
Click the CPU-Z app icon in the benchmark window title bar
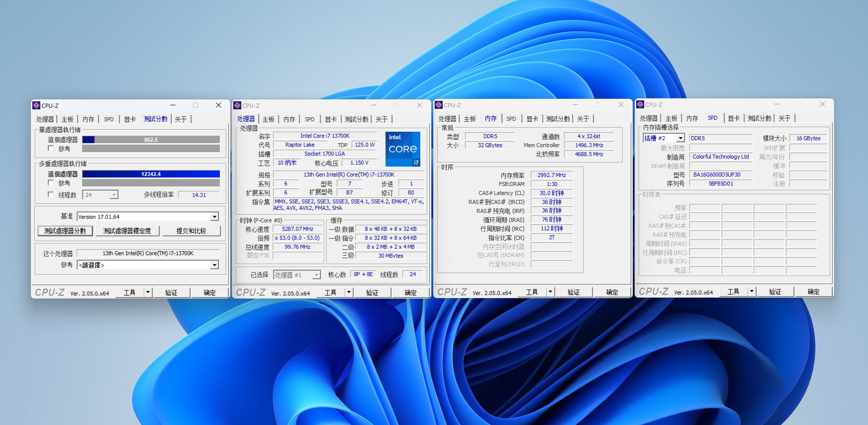tap(36, 105)
